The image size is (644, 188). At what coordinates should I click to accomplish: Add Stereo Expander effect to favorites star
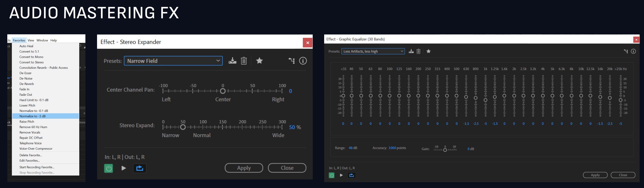click(x=259, y=60)
